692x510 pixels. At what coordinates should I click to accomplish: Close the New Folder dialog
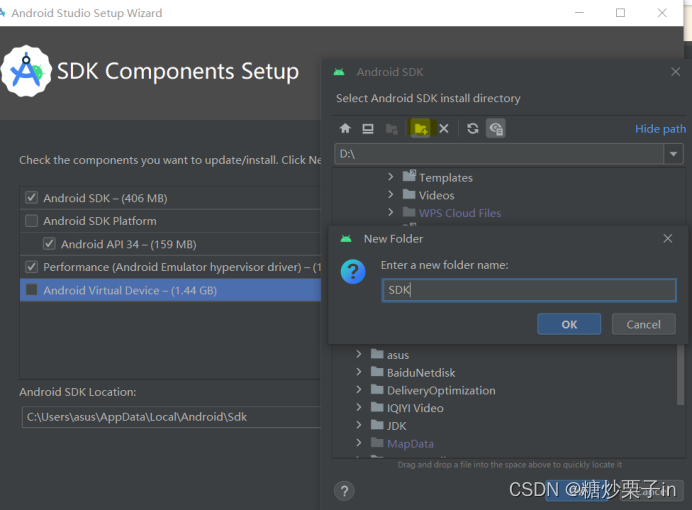pyautogui.click(x=668, y=239)
